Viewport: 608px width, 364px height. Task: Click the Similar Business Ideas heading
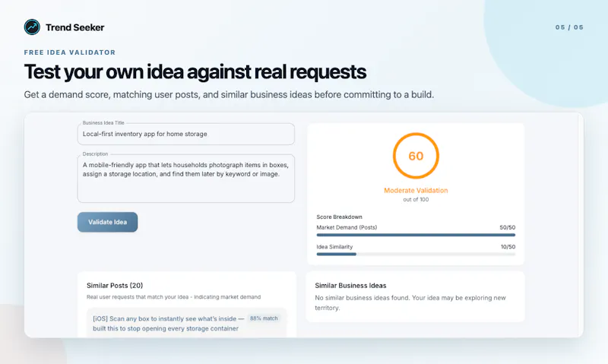click(x=350, y=285)
